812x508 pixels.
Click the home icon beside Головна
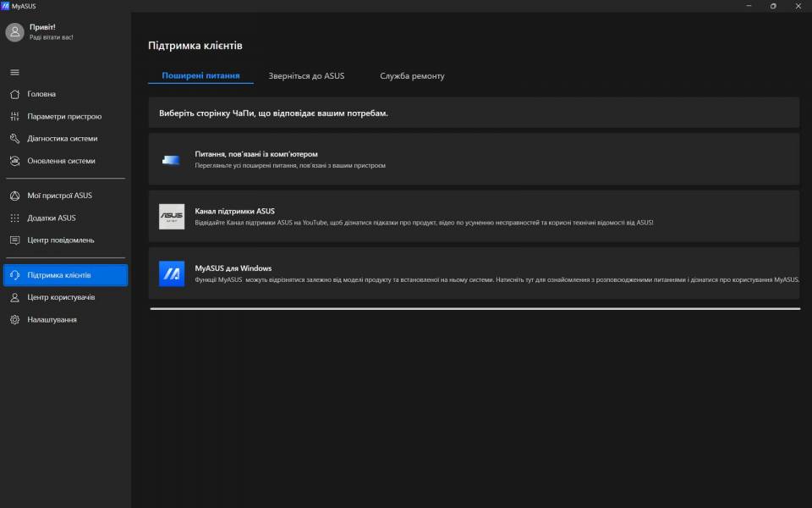click(14, 94)
